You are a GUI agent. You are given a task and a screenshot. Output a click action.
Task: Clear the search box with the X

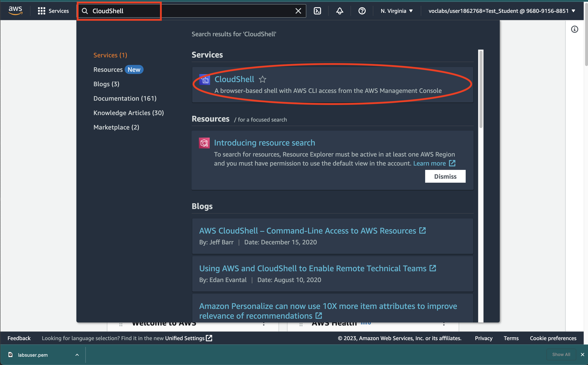pyautogui.click(x=298, y=11)
